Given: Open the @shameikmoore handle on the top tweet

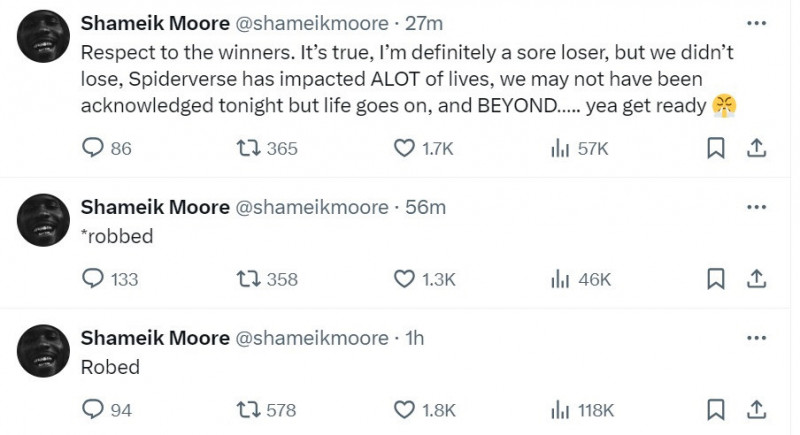Looking at the screenshot, I should pyautogui.click(x=311, y=23).
